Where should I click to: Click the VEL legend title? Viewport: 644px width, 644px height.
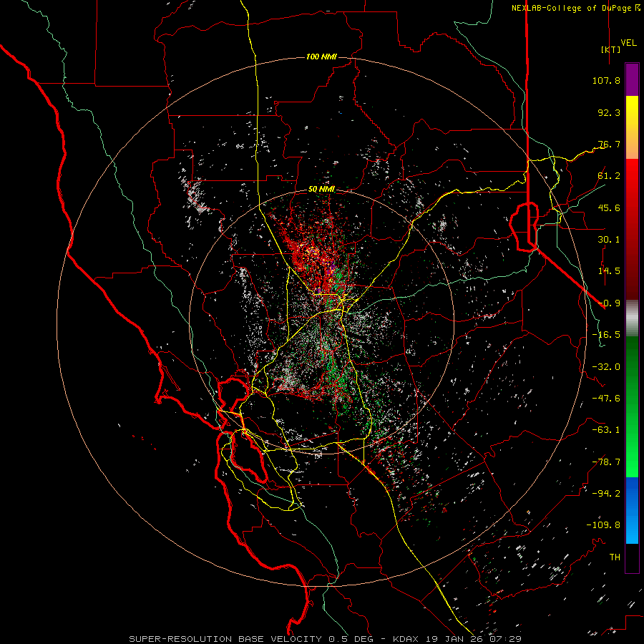point(628,43)
